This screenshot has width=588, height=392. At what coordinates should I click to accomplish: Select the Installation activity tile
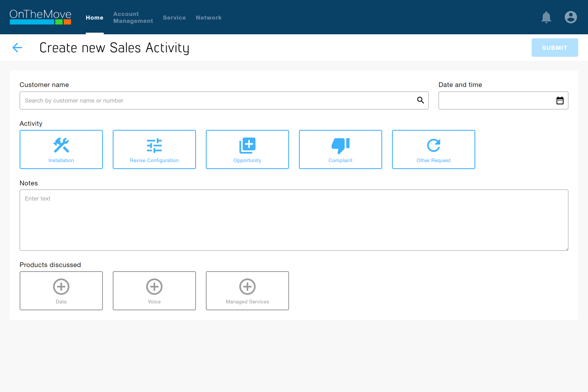tap(61, 149)
